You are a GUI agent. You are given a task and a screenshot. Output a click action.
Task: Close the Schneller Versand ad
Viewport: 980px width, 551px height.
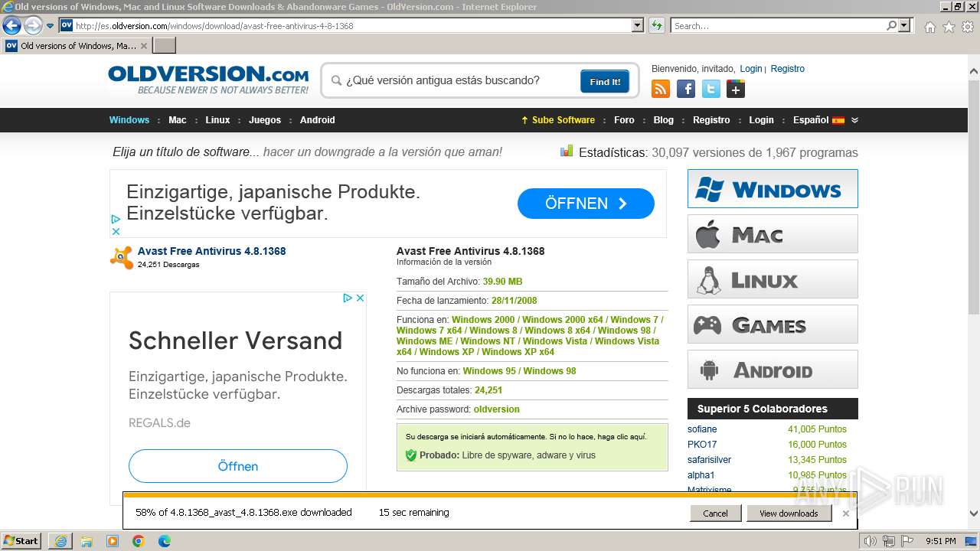pyautogui.click(x=361, y=298)
